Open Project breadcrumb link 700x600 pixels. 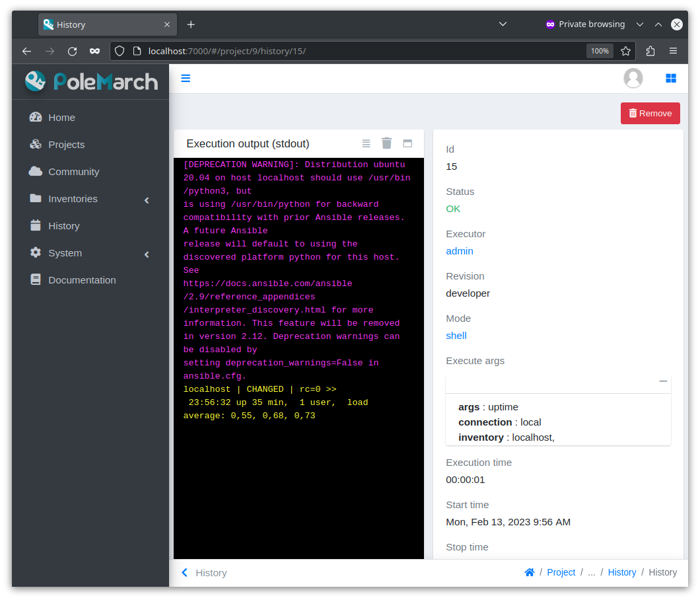561,572
